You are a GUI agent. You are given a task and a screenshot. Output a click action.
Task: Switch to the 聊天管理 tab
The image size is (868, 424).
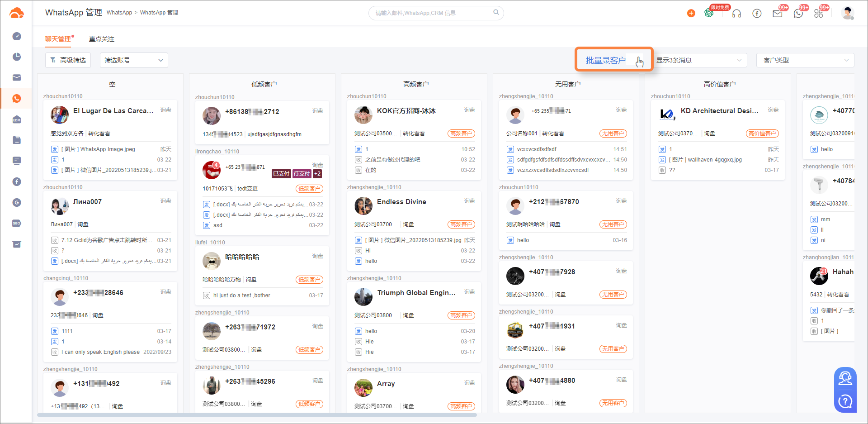pyautogui.click(x=58, y=39)
